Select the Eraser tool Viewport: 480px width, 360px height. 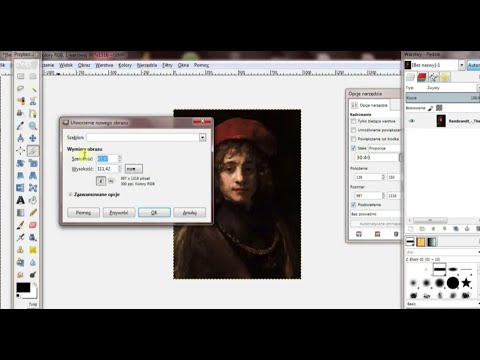(x=33, y=225)
